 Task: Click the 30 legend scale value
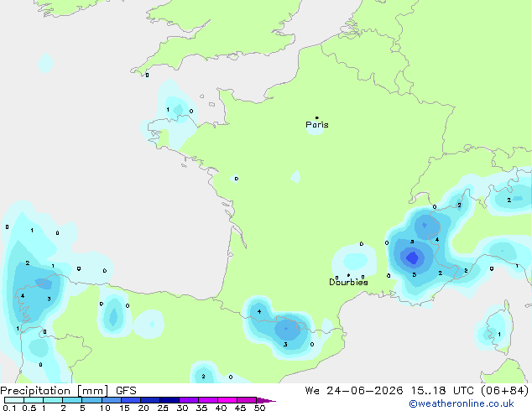tap(182, 408)
